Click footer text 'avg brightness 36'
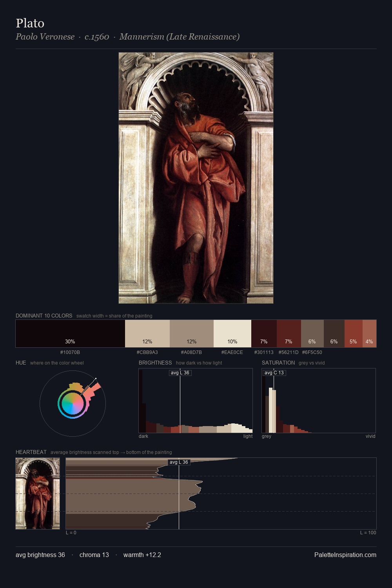Screen dimensions: 392x588 click(x=40, y=555)
